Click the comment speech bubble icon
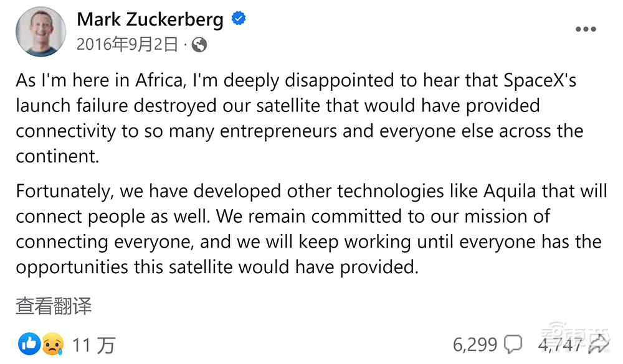Viewport: 623px width, 364px height. pos(513,343)
